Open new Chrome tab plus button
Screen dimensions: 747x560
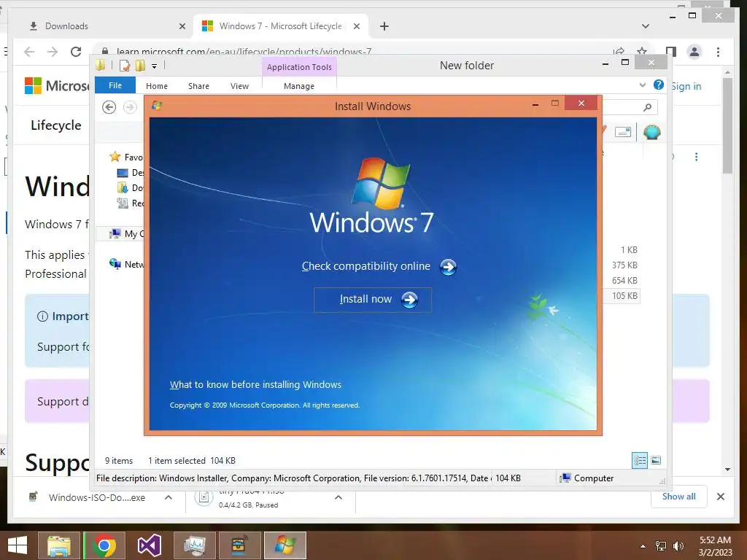click(384, 26)
